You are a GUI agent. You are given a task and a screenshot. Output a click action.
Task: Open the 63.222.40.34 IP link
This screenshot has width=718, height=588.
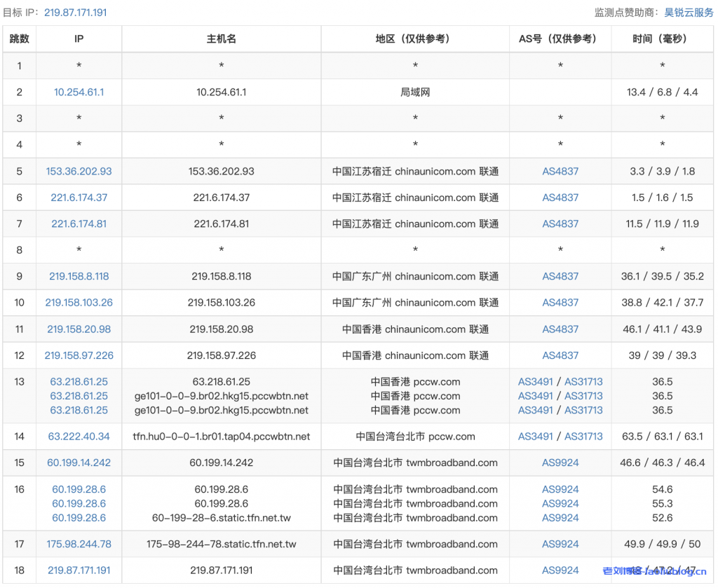pyautogui.click(x=79, y=436)
